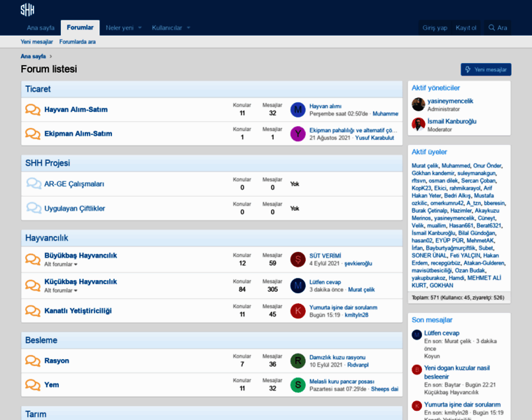The image size is (532, 420).
Task: Click the SHH site logo
Action: pyautogui.click(x=27, y=10)
